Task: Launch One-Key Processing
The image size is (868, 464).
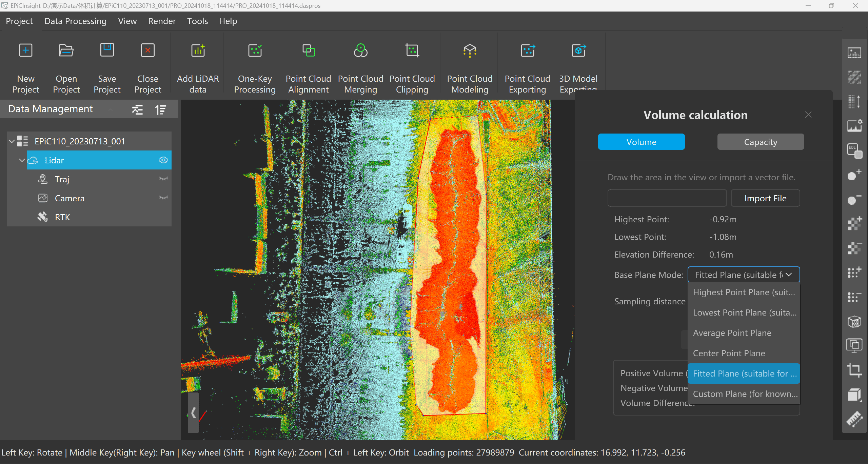Action: click(255, 51)
